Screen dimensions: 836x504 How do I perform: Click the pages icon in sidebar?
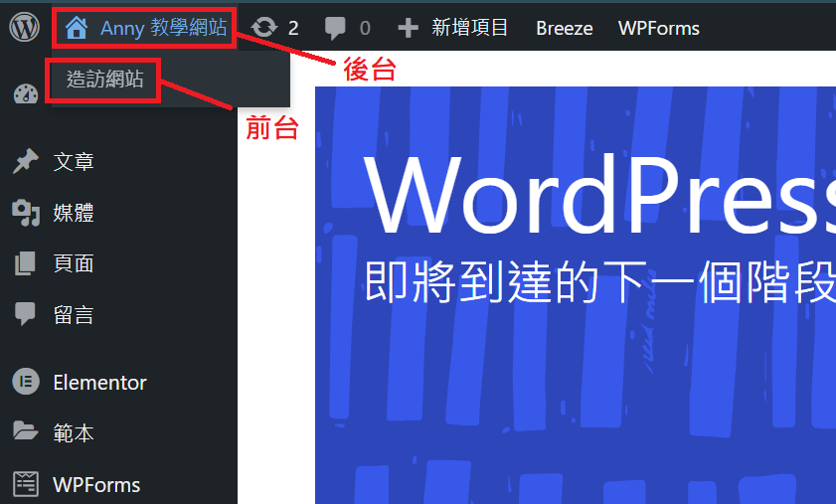pyautogui.click(x=25, y=263)
